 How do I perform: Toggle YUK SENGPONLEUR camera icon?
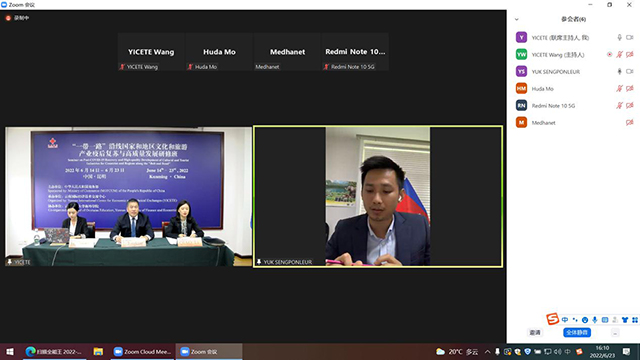pyautogui.click(x=629, y=71)
